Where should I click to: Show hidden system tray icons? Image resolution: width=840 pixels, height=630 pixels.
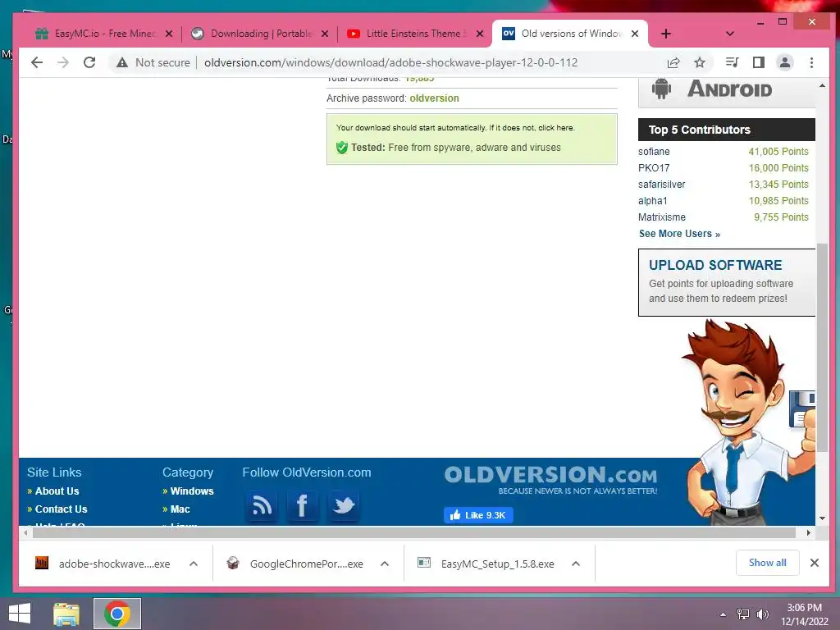coord(724,614)
